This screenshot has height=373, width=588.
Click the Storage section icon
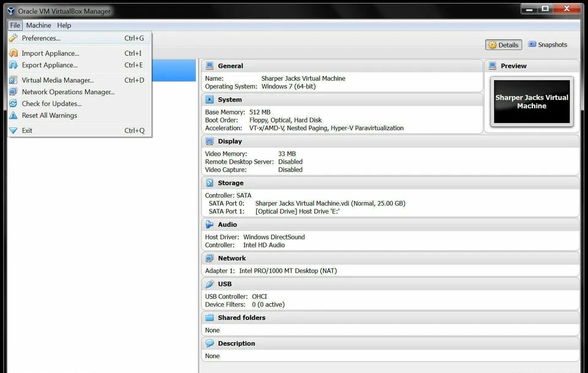209,183
